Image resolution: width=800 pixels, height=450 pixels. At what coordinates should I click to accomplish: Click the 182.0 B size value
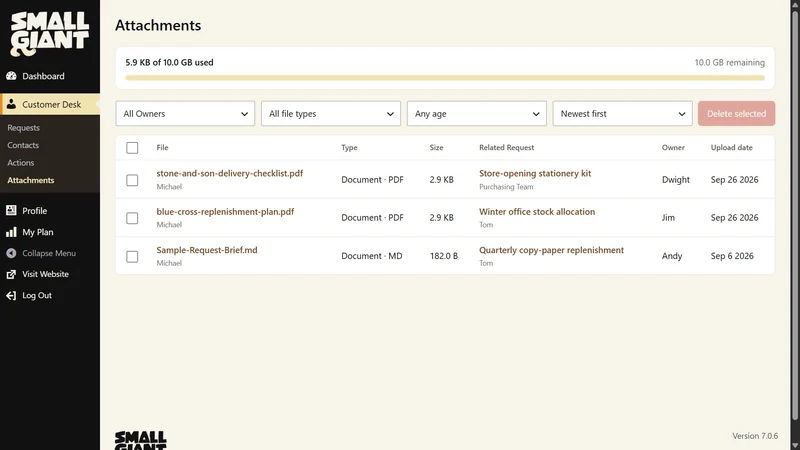coord(443,256)
